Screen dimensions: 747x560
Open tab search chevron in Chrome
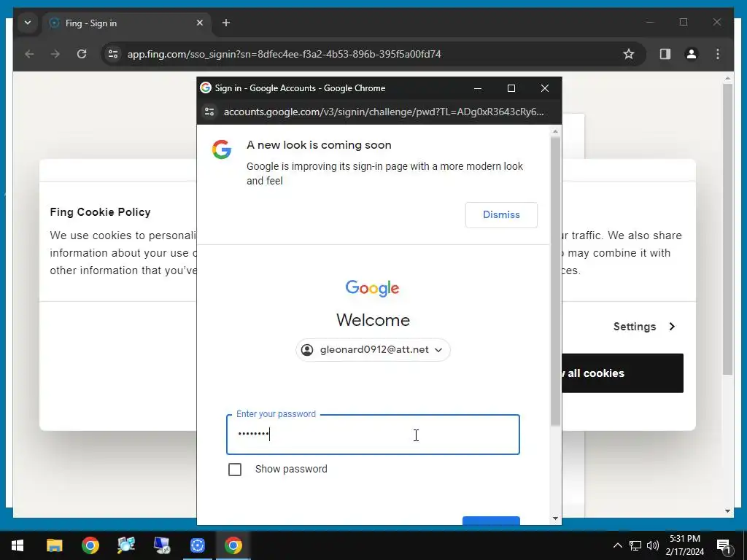click(28, 23)
